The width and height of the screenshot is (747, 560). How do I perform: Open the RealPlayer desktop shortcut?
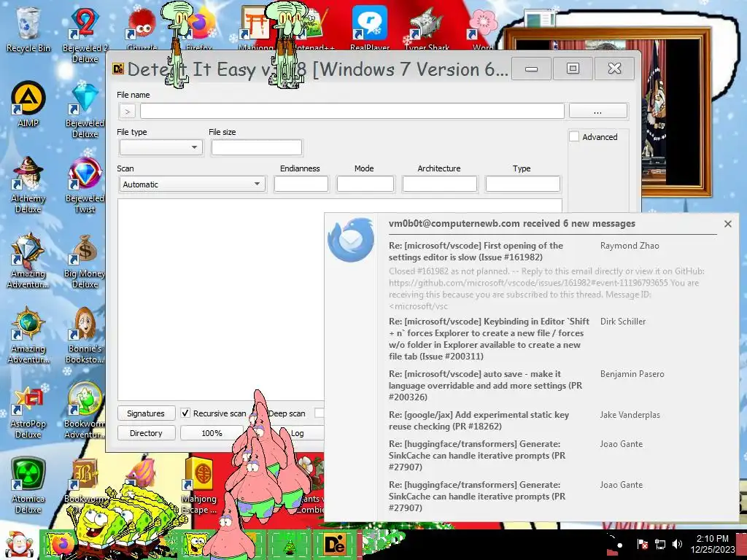click(370, 28)
